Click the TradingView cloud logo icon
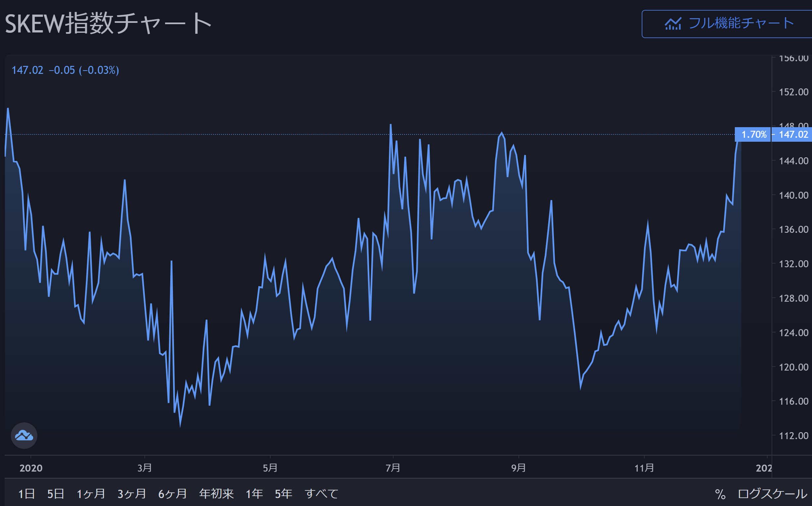Viewport: 812px width, 506px height. click(x=24, y=436)
